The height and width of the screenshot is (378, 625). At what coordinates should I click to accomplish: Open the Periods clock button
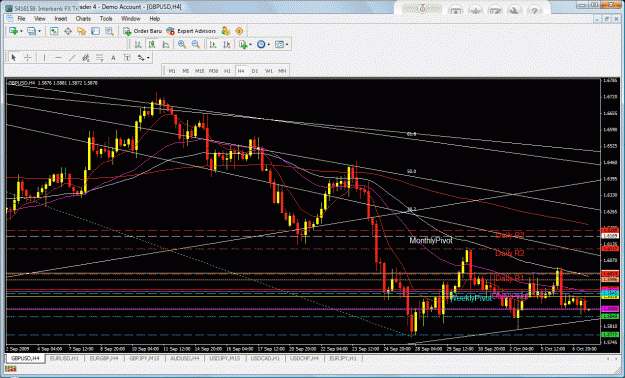[261, 45]
